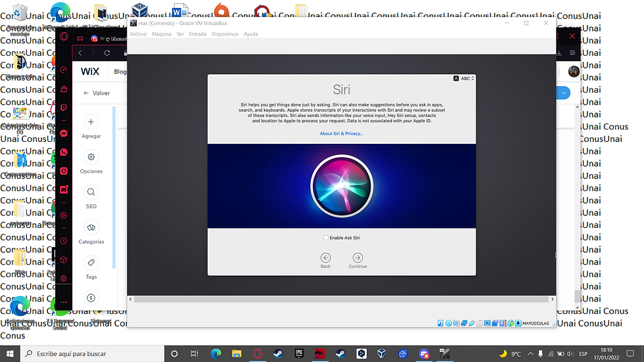
Task: Click VirtualBox keyboard capture arrow icon
Action: (518, 323)
